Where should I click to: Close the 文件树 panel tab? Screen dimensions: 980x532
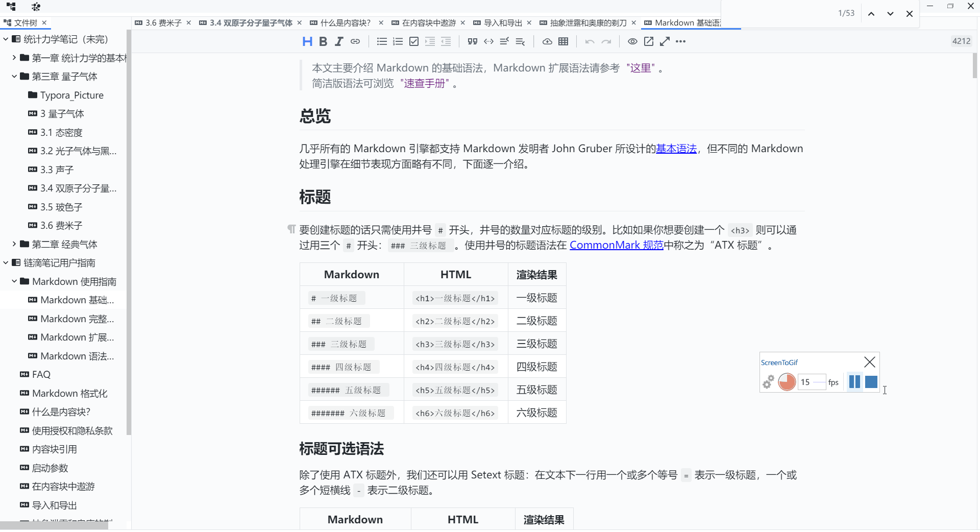point(44,23)
